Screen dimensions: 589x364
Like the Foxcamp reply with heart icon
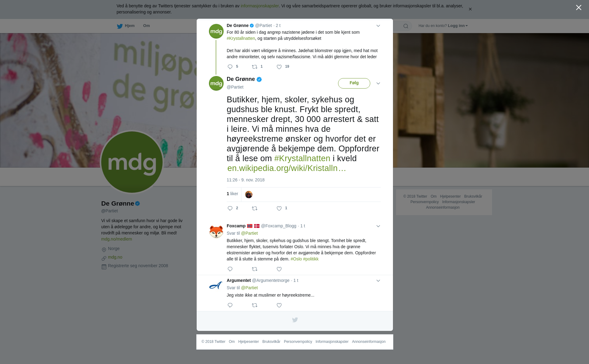coord(279,269)
